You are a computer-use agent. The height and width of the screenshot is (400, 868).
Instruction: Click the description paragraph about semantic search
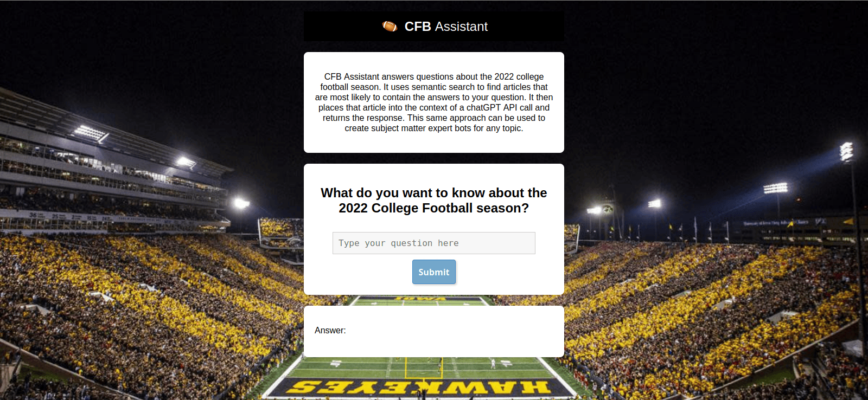(x=433, y=102)
